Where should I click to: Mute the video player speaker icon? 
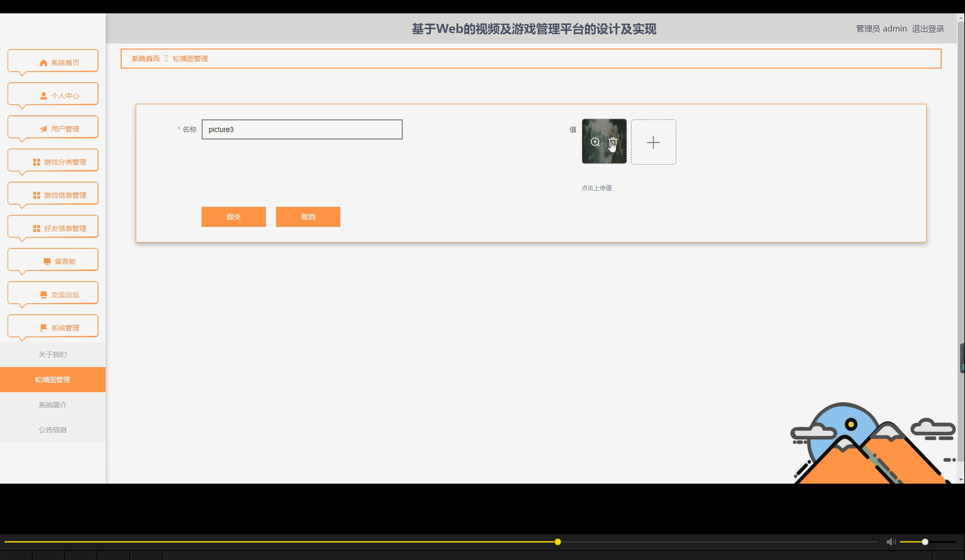891,542
